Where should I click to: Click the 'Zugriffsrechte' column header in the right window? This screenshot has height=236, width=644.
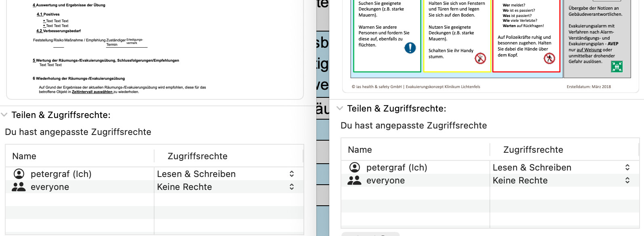pos(533,150)
